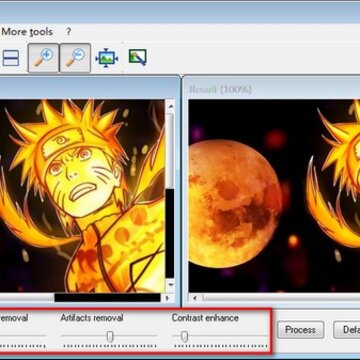Click the zoom out magnifier icon
This screenshot has height=360, width=360.
[x=75, y=58]
